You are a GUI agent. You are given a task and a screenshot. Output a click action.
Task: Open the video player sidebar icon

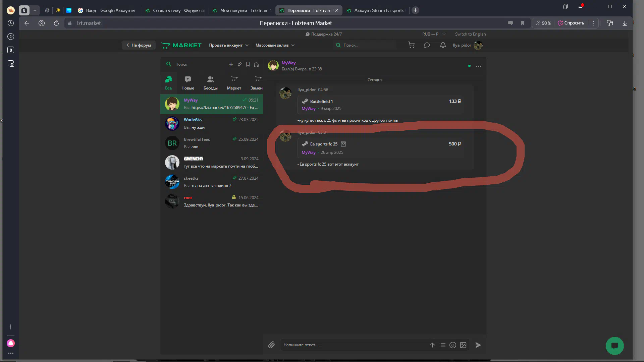pos(11,37)
